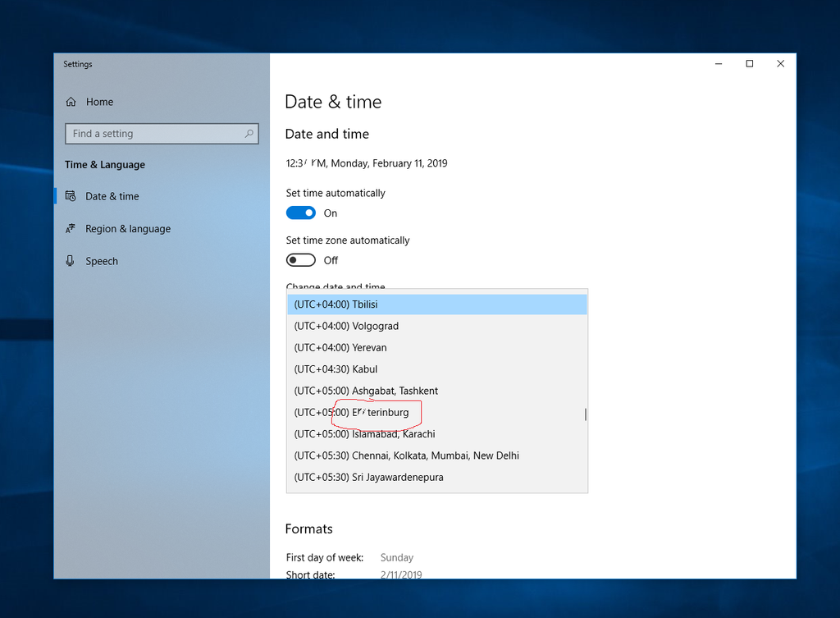
Task: Pick (UTC+04:00) Yerevan time zone
Action: (436, 348)
